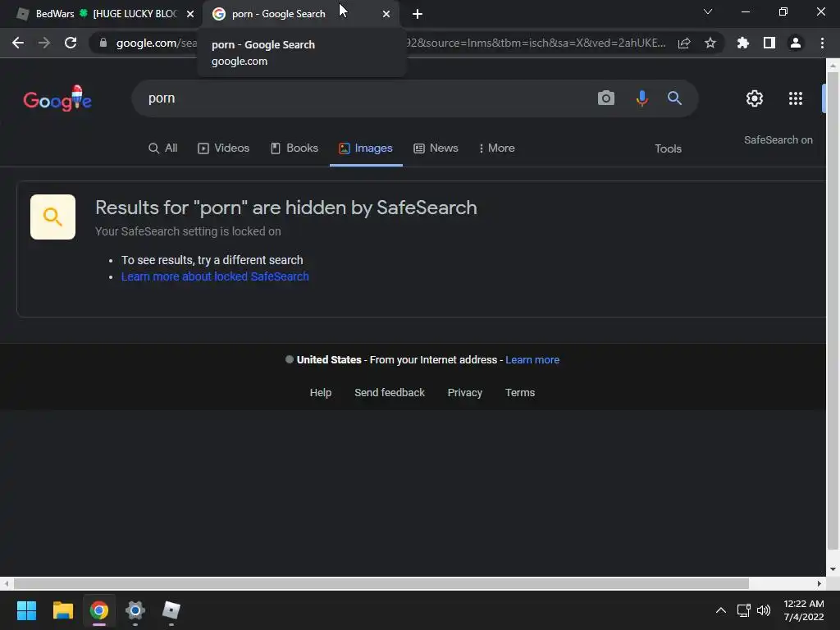
Task: Expand the tab search chevron
Action: pyautogui.click(x=708, y=11)
